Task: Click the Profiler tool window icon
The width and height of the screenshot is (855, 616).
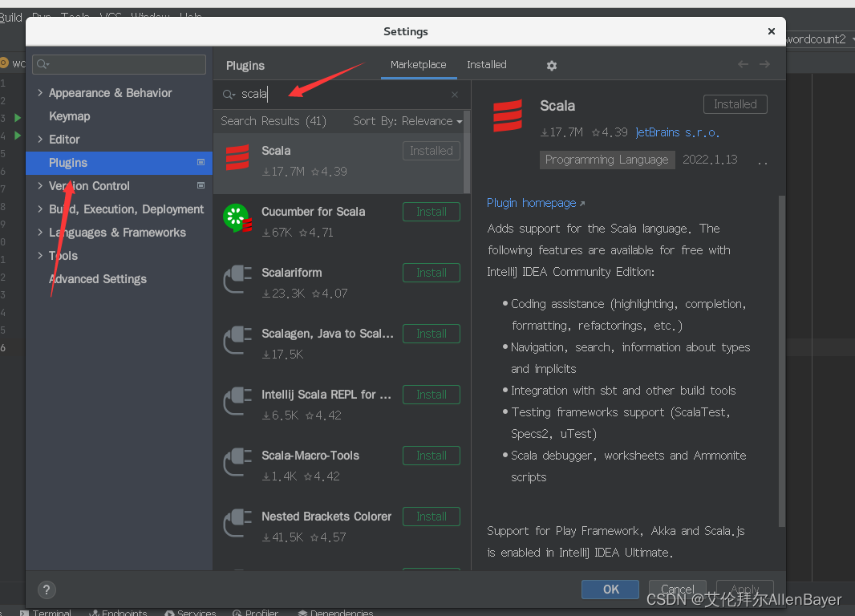Action: pos(237,613)
